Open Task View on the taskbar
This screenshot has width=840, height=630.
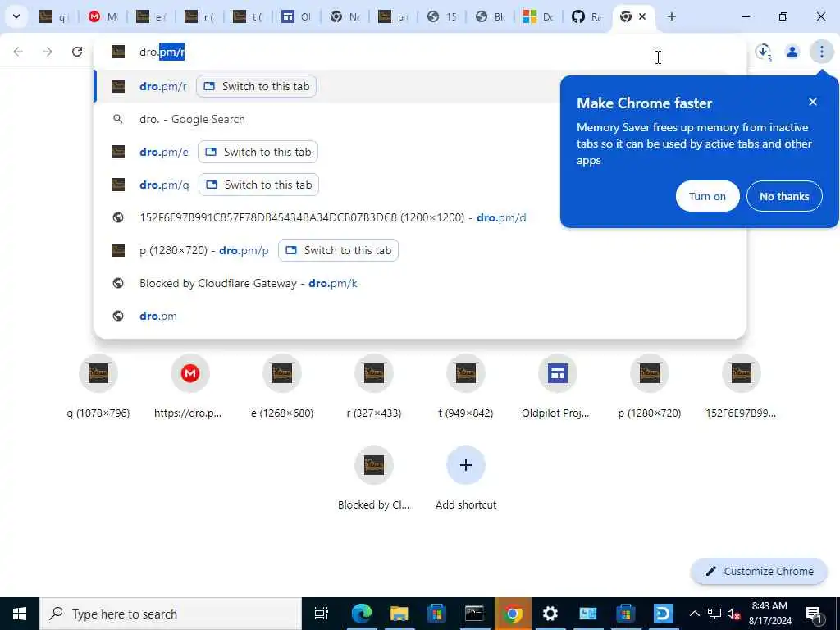[321, 614]
